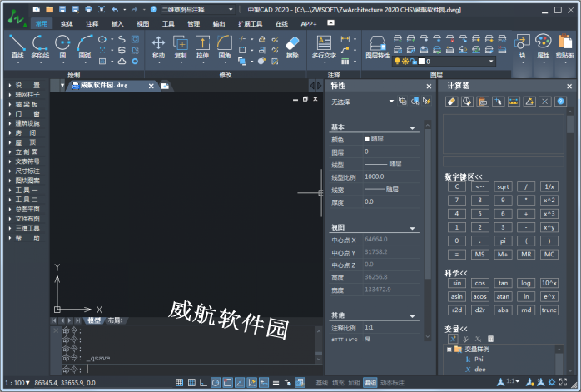Open the 视图 ribbon tab
The height and width of the screenshot is (392, 581).
point(142,23)
